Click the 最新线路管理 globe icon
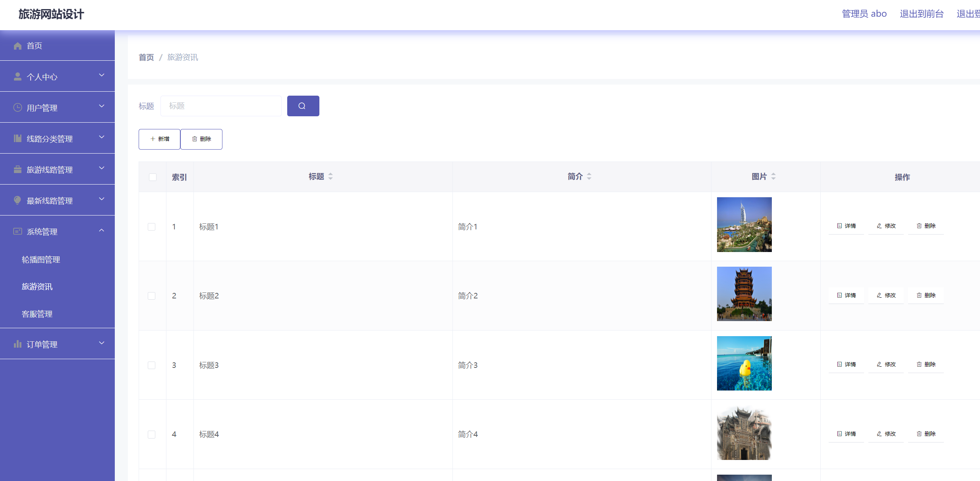 pyautogui.click(x=17, y=200)
